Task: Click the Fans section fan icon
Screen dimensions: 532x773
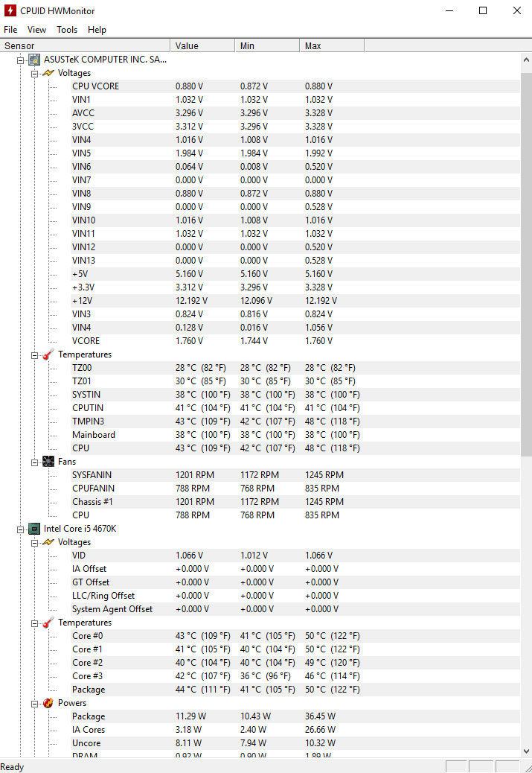Action: click(x=48, y=462)
